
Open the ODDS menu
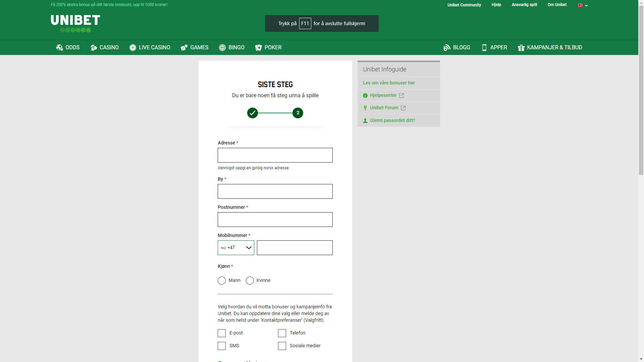(68, 48)
